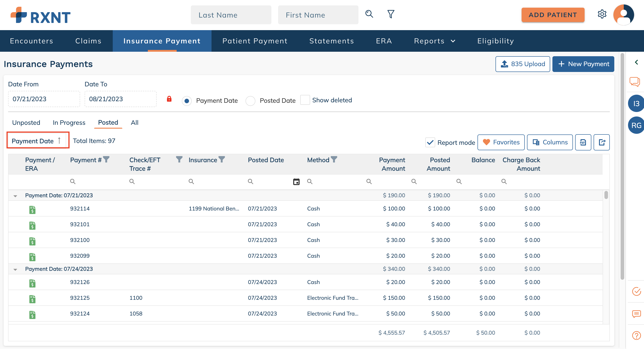Click the patient search magnifier icon
Image resolution: width=644 pixels, height=349 pixels.
[x=369, y=14]
